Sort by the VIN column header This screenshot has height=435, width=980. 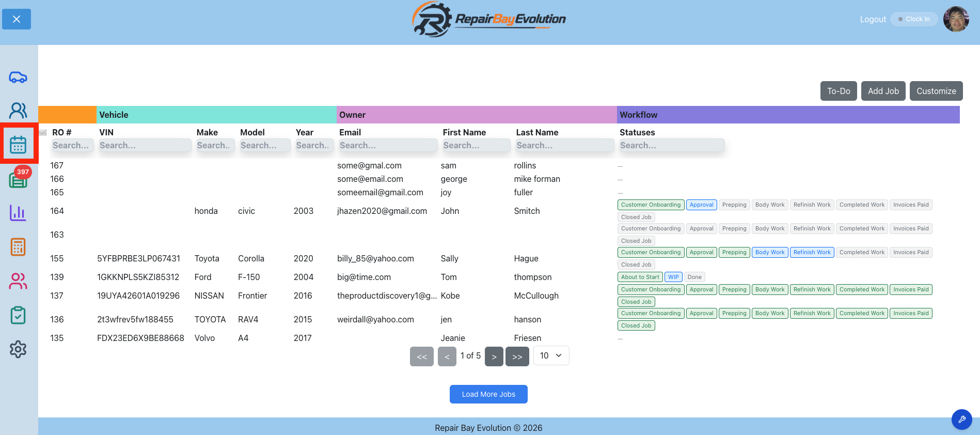click(x=106, y=132)
